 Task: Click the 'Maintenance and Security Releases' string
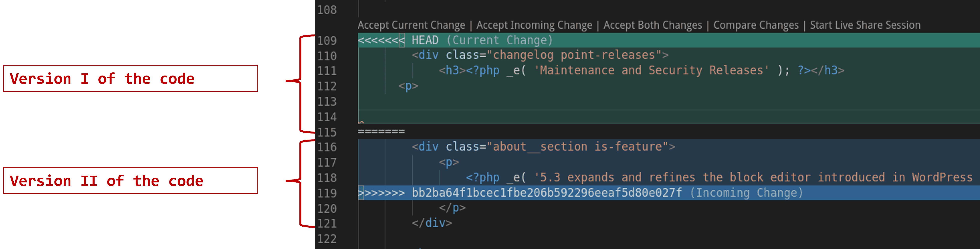click(651, 70)
